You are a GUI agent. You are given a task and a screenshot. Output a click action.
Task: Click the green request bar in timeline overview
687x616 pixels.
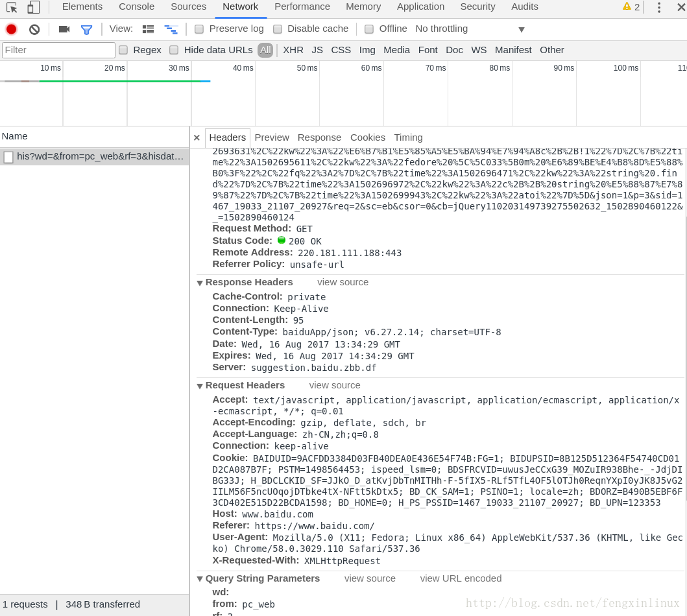[119, 81]
